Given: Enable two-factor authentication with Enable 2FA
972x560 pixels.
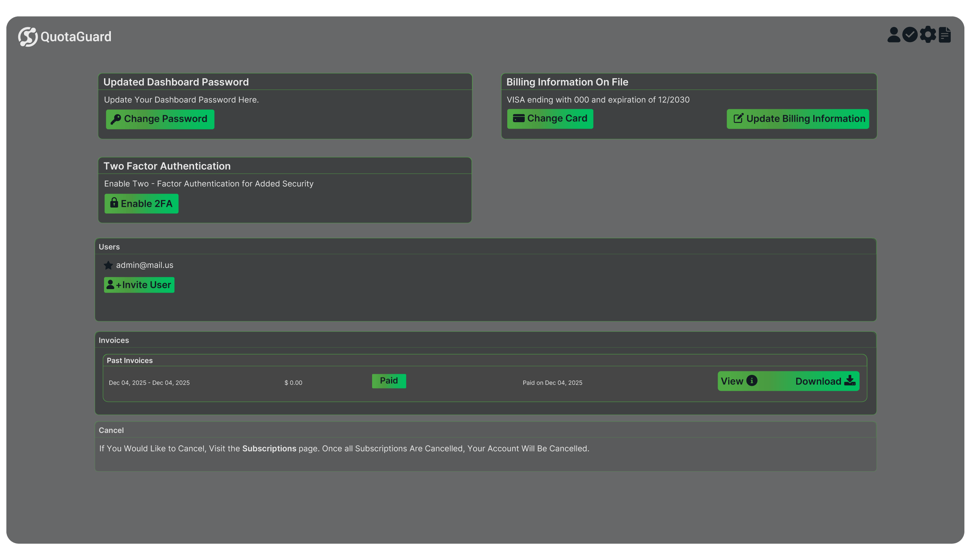Looking at the screenshot, I should 141,203.
